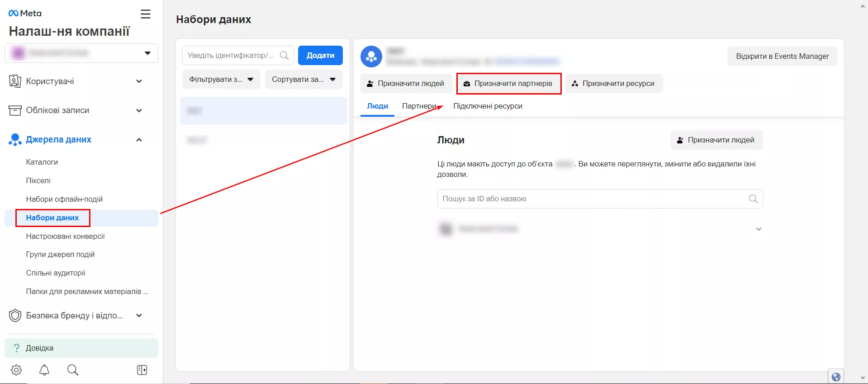868x384 pixels.
Task: Click the Users section icon in sidebar
Action: (x=15, y=81)
